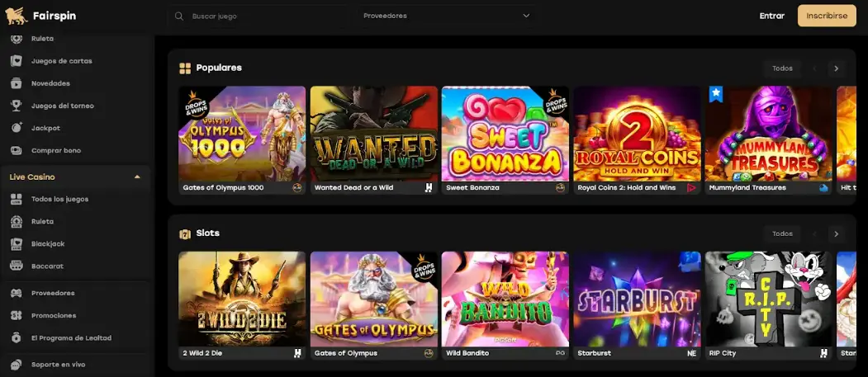
Task: Go to next Populares games with right arrow
Action: (836, 68)
